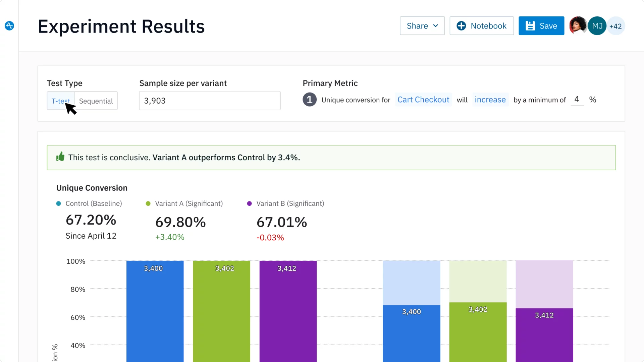
Task: Click the add icon next to Notebook
Action: pyautogui.click(x=461, y=25)
